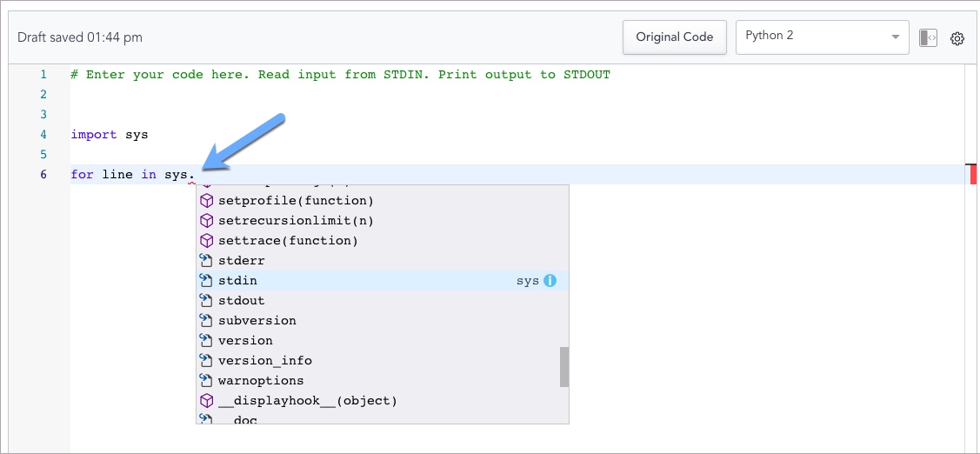Click the info icon beside stdin suggestion

550,281
